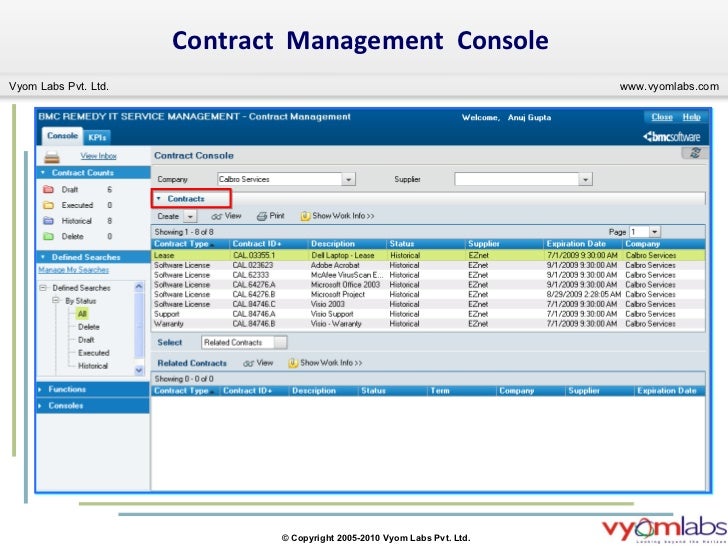The height and width of the screenshot is (546, 728).
Task: Open the Company dropdown
Action: (x=348, y=179)
